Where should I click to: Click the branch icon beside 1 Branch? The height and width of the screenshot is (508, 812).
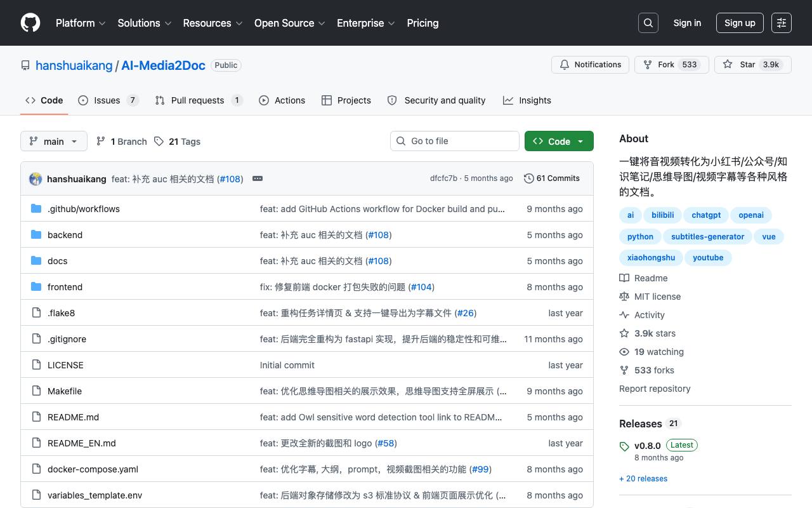(101, 141)
